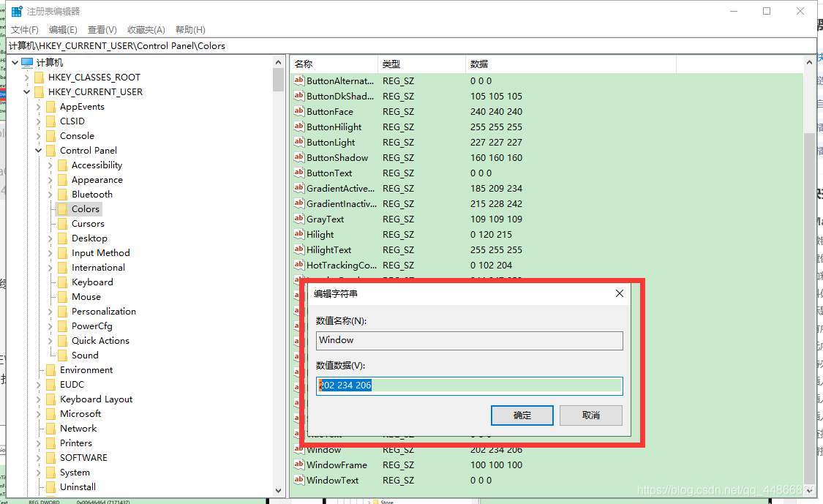Viewport: 823px width, 504px height.
Task: Expand the Microsoft key
Action: [x=39, y=413]
